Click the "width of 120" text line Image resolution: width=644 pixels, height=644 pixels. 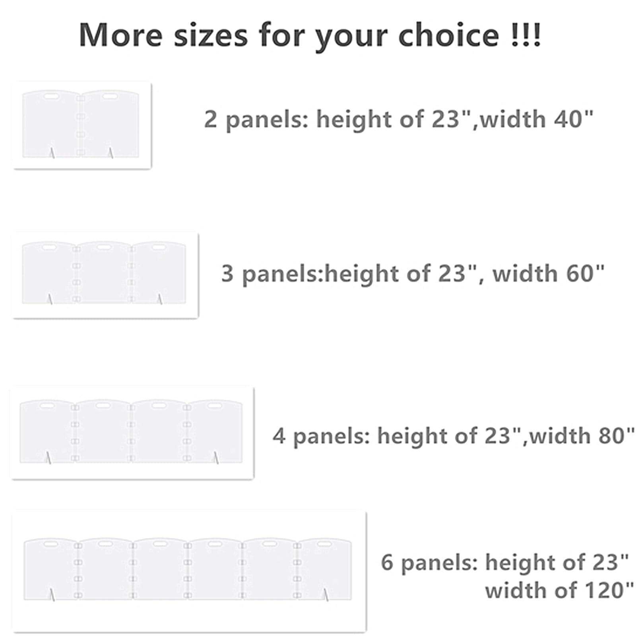559,590
